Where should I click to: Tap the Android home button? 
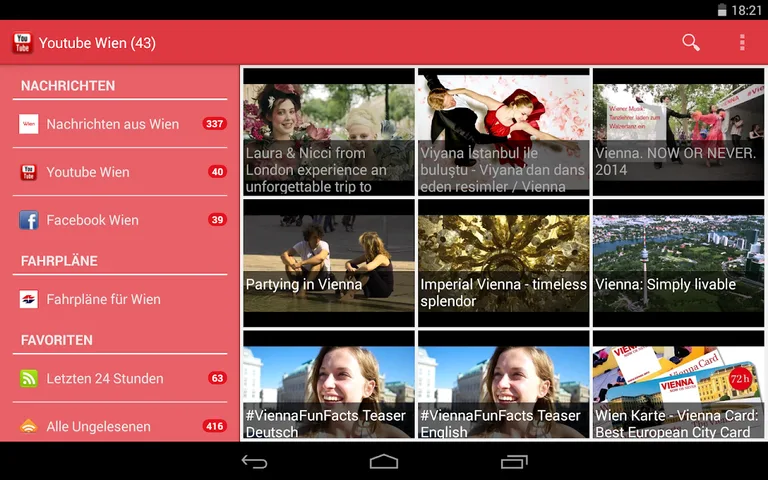click(x=384, y=461)
